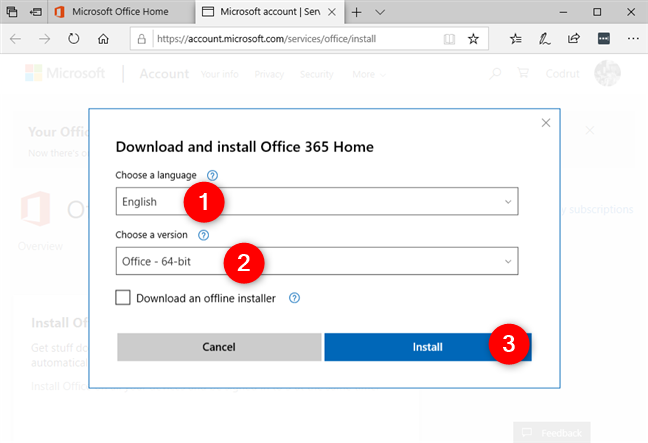The width and height of the screenshot is (648, 443).
Task: Click the Cancel button
Action: click(219, 347)
